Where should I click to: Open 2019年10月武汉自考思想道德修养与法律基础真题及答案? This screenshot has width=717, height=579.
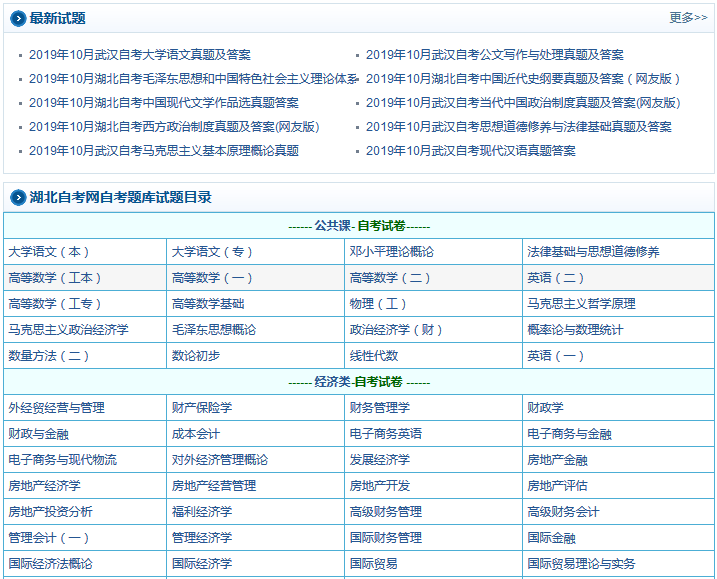click(x=519, y=127)
